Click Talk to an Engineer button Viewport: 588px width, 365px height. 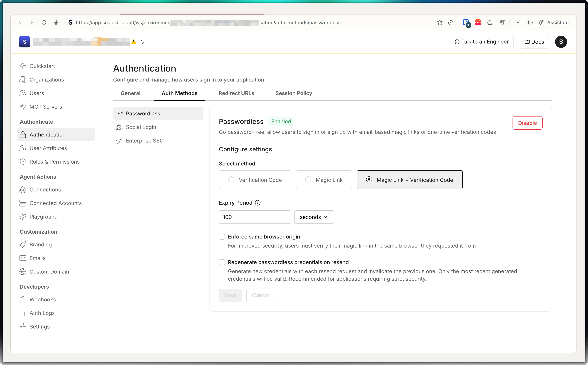click(481, 42)
